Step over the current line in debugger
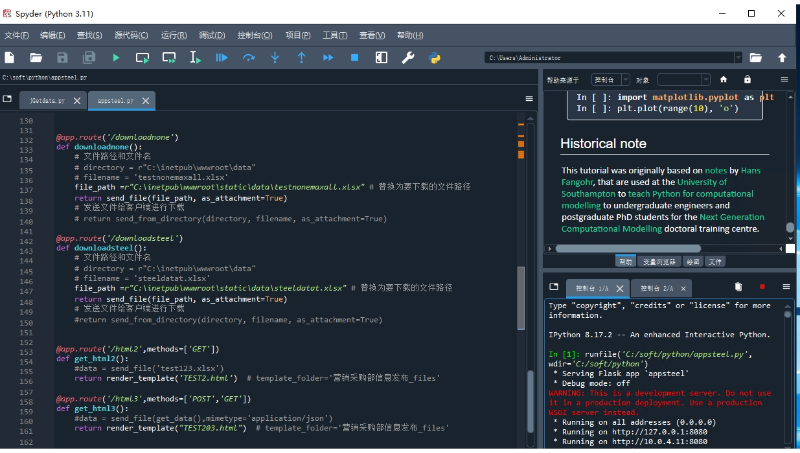This screenshot has width=800, height=453. 248,58
